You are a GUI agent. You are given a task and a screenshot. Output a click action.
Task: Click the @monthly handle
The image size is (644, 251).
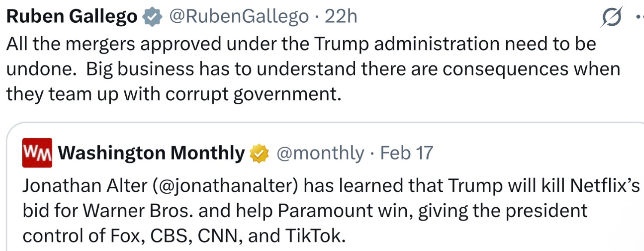point(320,153)
